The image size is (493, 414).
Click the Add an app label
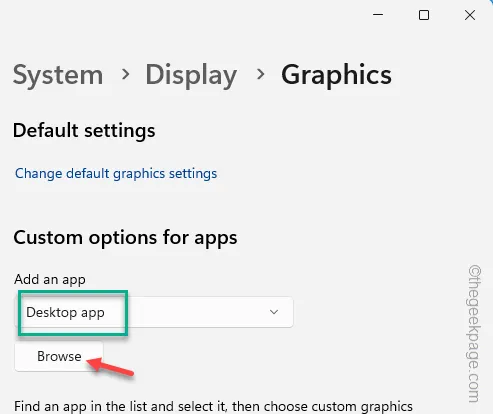(50, 279)
